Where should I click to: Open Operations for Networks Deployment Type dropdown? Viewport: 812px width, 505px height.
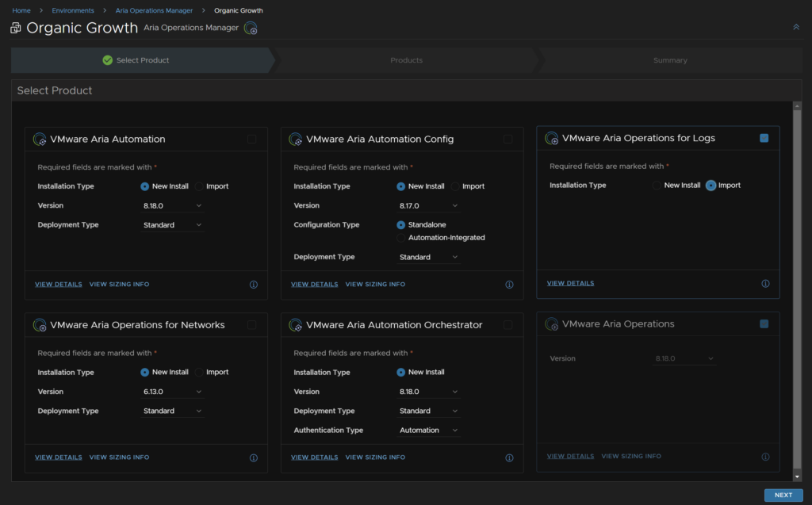(x=172, y=411)
